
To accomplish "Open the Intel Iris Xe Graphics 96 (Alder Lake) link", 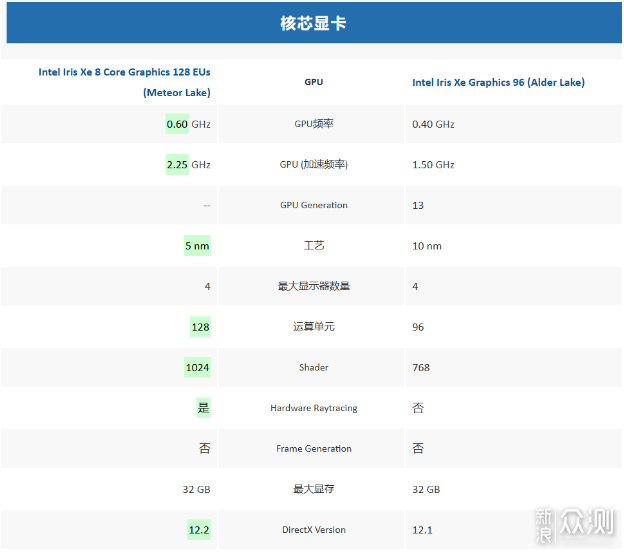I will [498, 82].
